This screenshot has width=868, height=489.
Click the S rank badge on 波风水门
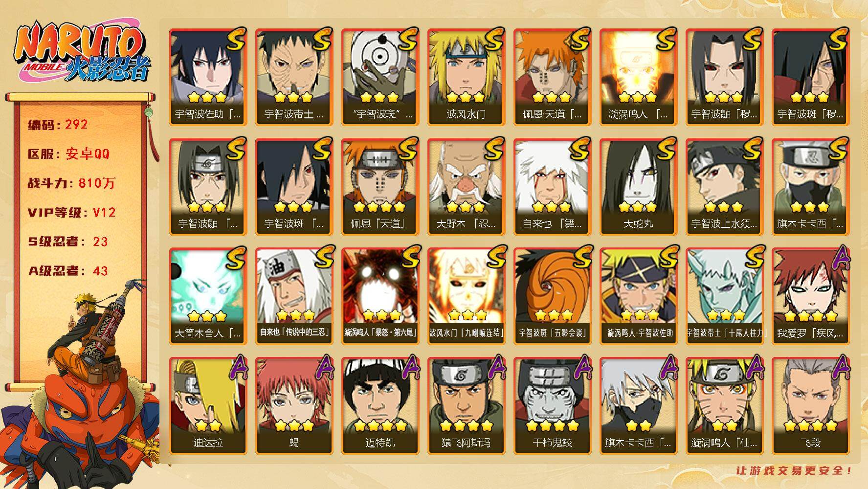tap(492, 40)
